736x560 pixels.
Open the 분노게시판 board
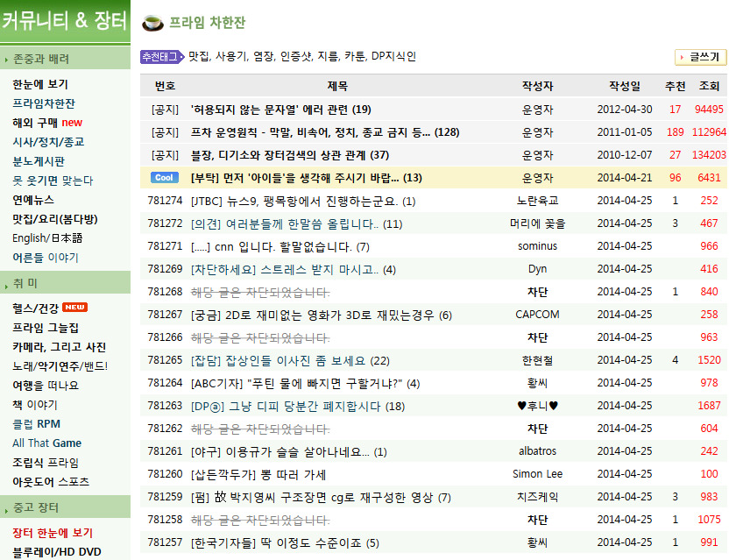(x=39, y=161)
